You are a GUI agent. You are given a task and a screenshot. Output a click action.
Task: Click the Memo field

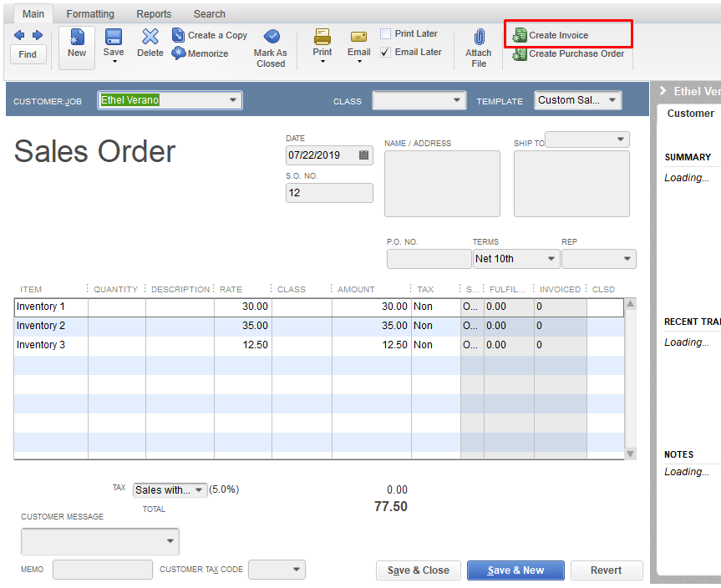[x=103, y=570]
